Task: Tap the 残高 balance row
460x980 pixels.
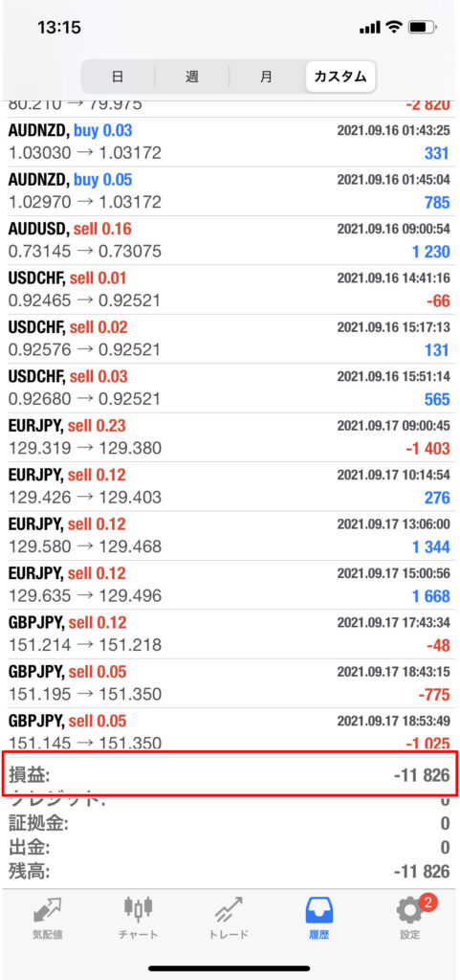Action: (230, 871)
